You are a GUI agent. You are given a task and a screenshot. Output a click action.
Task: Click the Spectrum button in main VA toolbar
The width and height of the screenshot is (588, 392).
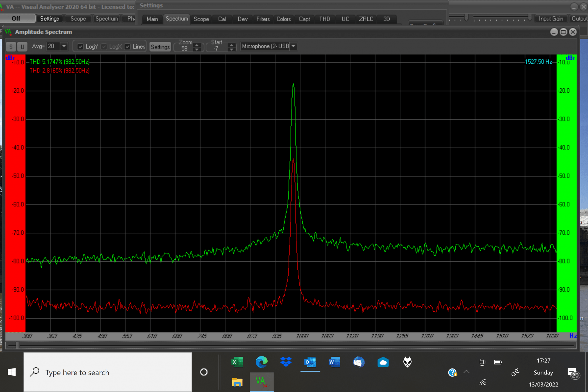point(107,19)
